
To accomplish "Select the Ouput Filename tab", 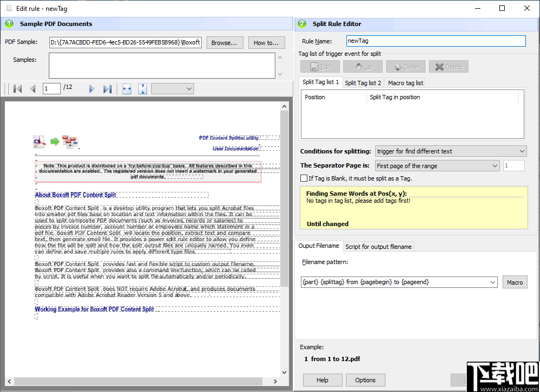I will click(x=319, y=246).
